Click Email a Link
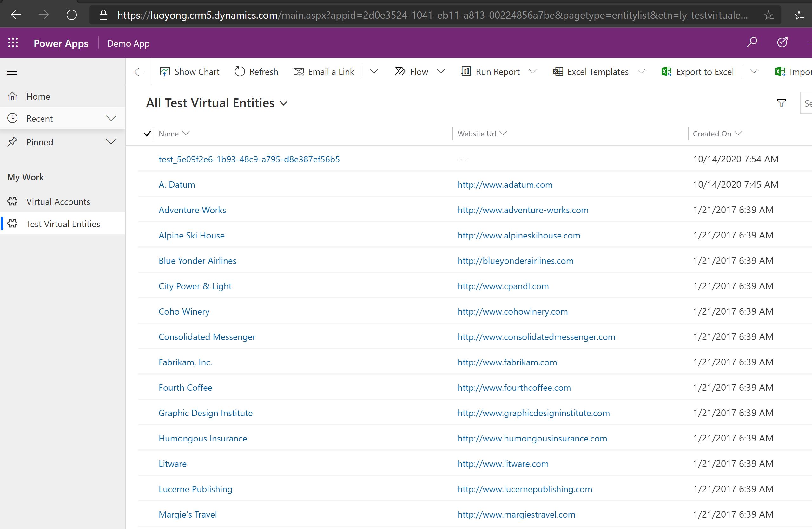Screen dimensions: 812x529 click(x=323, y=72)
